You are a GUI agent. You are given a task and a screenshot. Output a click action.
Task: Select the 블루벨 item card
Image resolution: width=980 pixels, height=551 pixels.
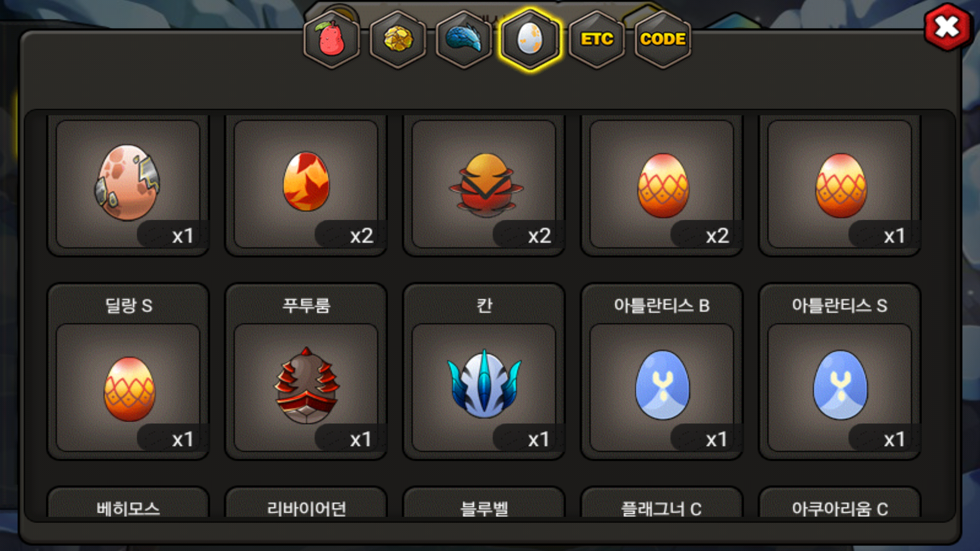coord(484,503)
